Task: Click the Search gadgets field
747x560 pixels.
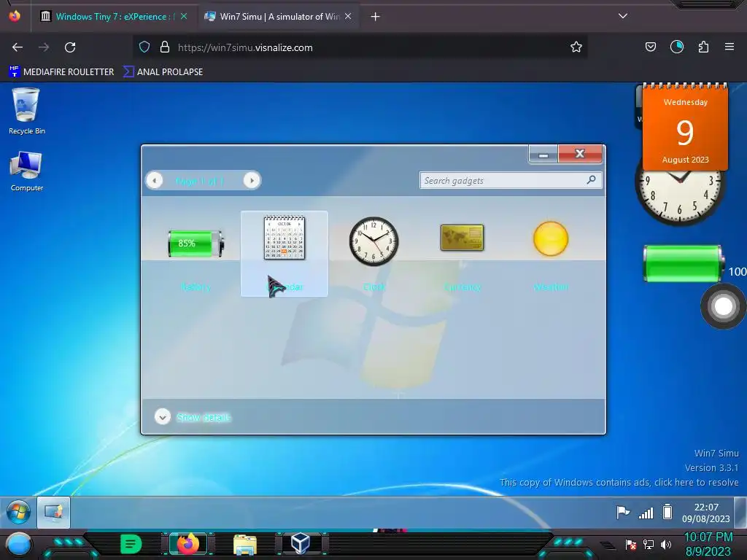Action: click(510, 181)
